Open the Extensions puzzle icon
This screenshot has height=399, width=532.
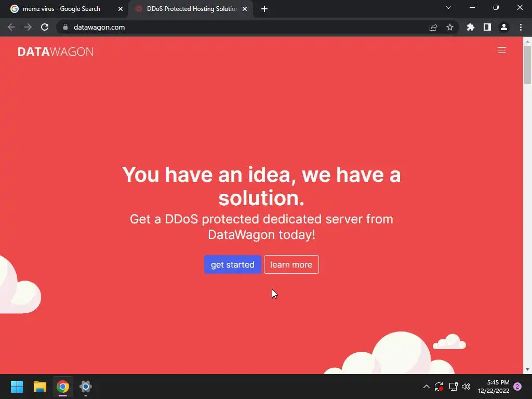(x=471, y=27)
